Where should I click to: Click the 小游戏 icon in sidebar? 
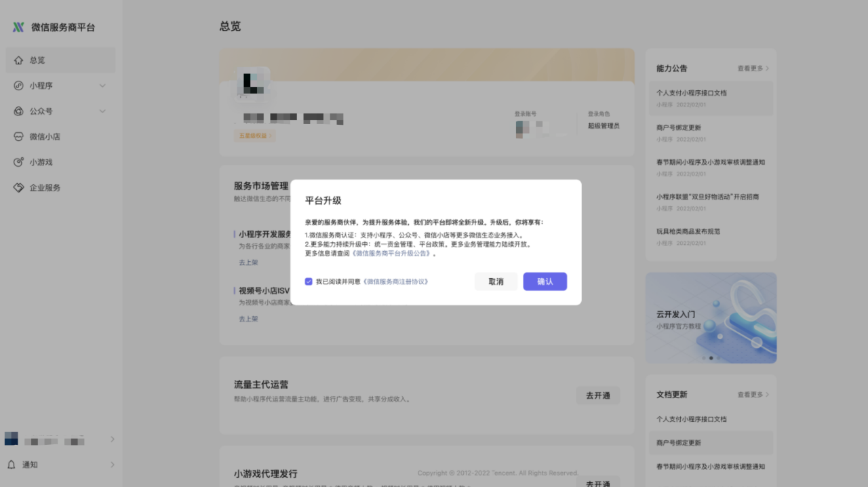point(18,162)
